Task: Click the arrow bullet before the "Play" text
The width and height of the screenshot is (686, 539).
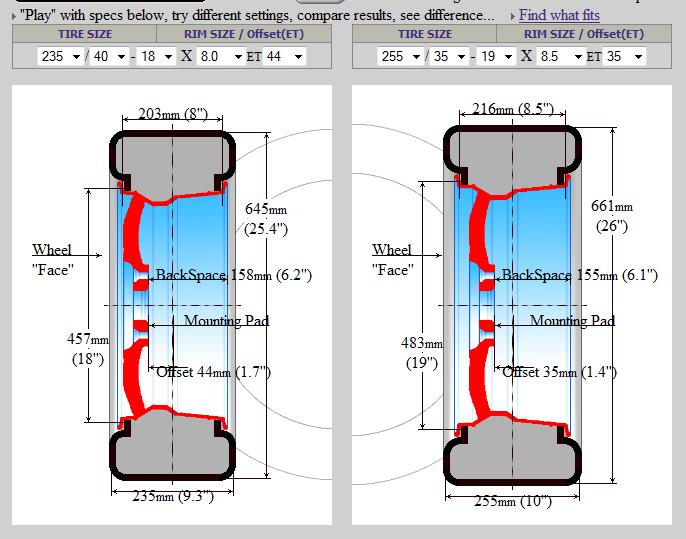Action: point(12,16)
